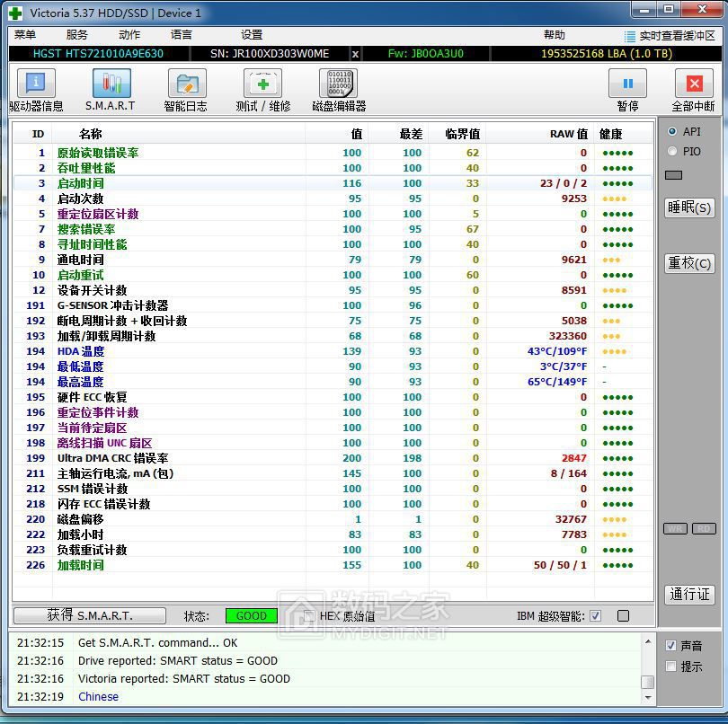Open the 动作 menu
728x724 pixels.
pos(129,35)
